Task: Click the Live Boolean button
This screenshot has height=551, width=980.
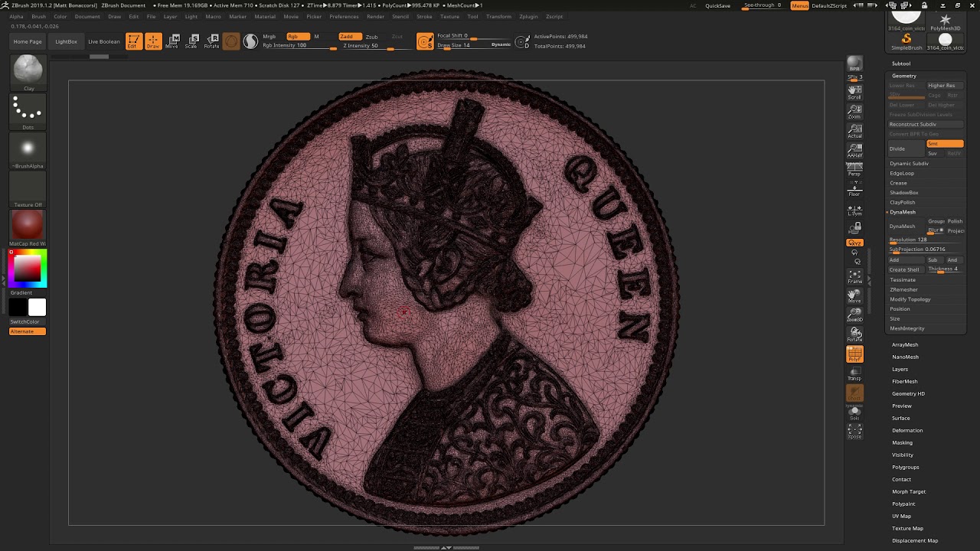Action: pos(104,41)
